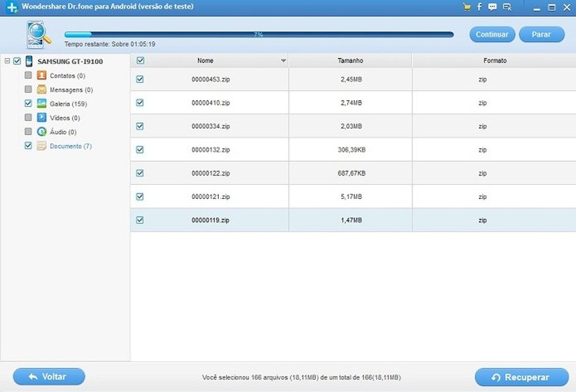Open the feedback chat bubble icon
The width and height of the screenshot is (576, 392).
(493, 7)
